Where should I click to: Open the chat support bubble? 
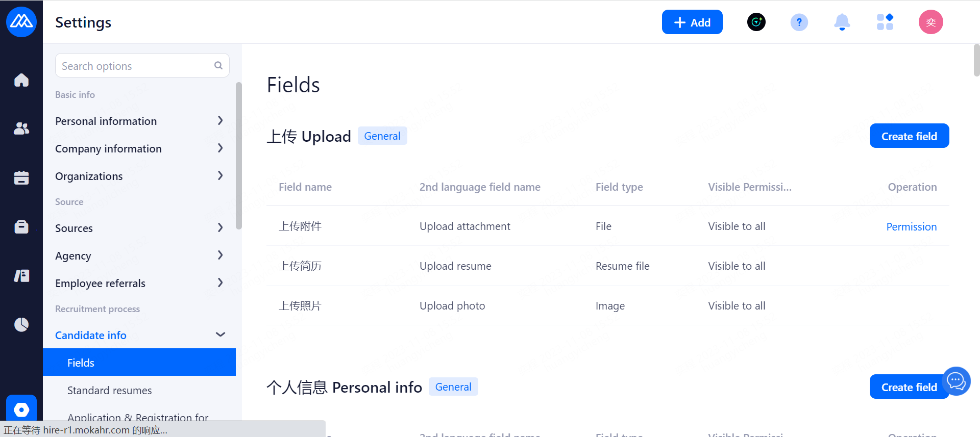click(956, 381)
